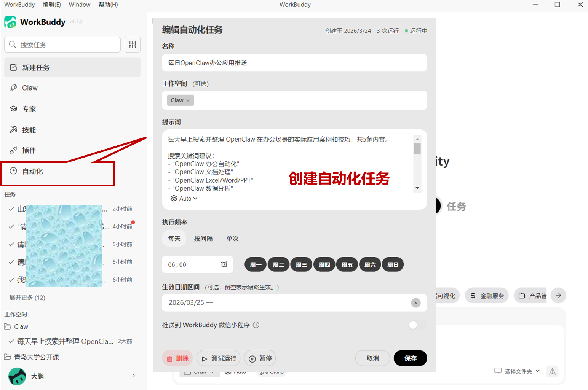
Task: Click the search tasks field
Action: click(x=62, y=45)
